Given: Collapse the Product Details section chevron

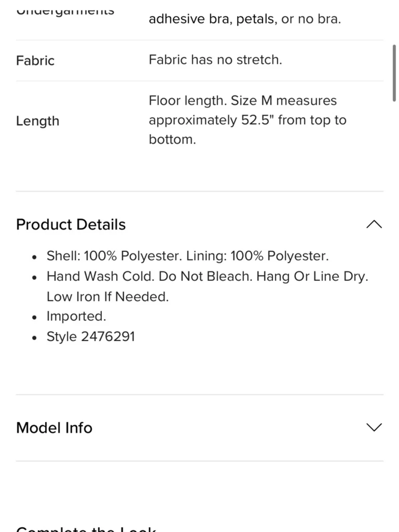Looking at the screenshot, I should [x=374, y=225].
